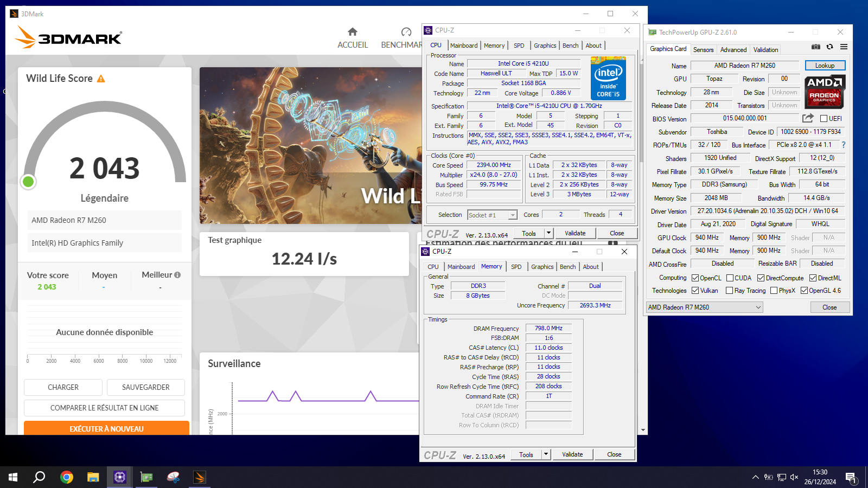Click the taskbar clock showing 15:30

[x=820, y=477]
